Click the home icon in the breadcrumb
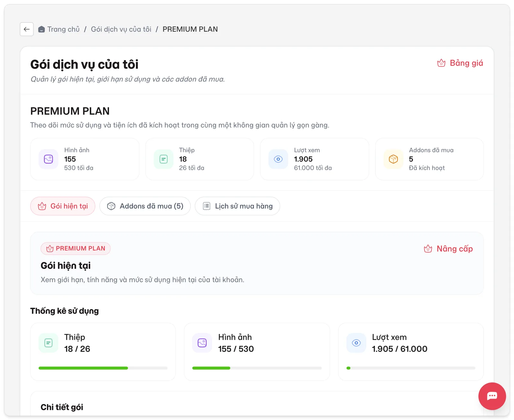The height and width of the screenshot is (420, 514). coord(41,30)
